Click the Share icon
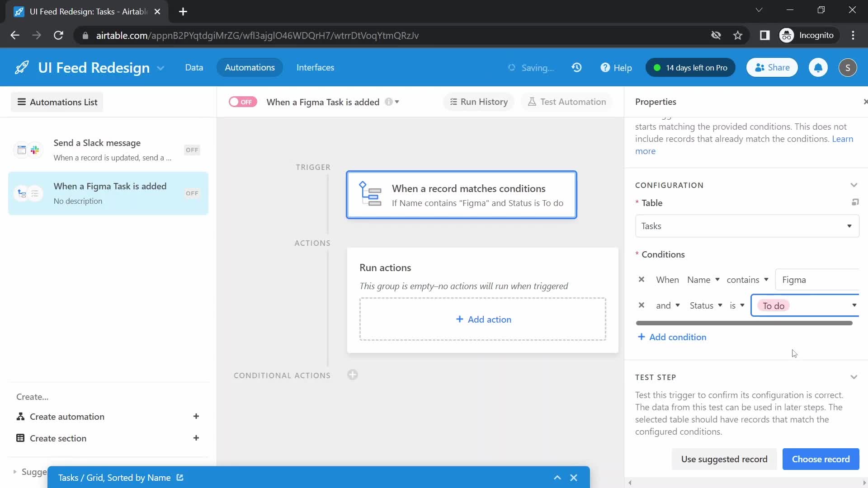The width and height of the screenshot is (868, 488). (773, 67)
